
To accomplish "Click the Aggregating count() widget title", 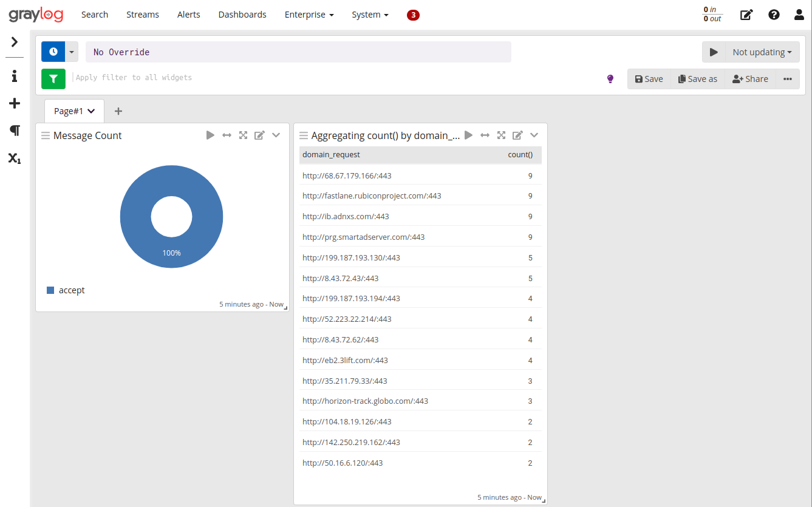I will coord(386,135).
